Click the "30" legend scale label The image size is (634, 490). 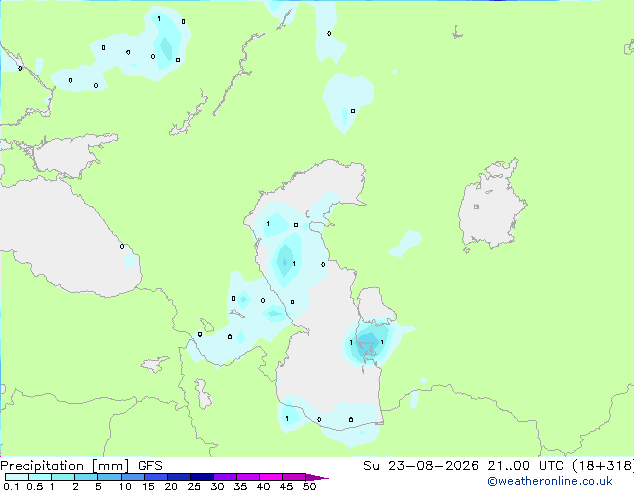point(217,486)
